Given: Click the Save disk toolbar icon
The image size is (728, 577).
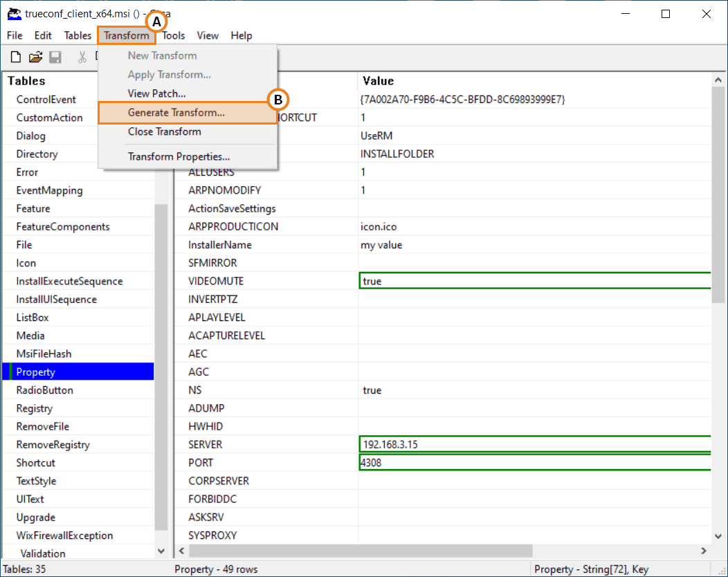Looking at the screenshot, I should click(55, 57).
